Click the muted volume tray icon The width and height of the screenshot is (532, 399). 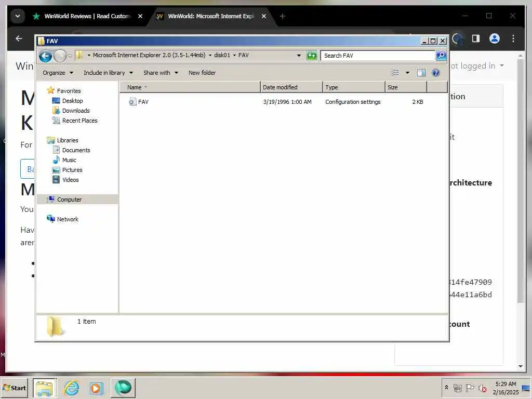482,388
